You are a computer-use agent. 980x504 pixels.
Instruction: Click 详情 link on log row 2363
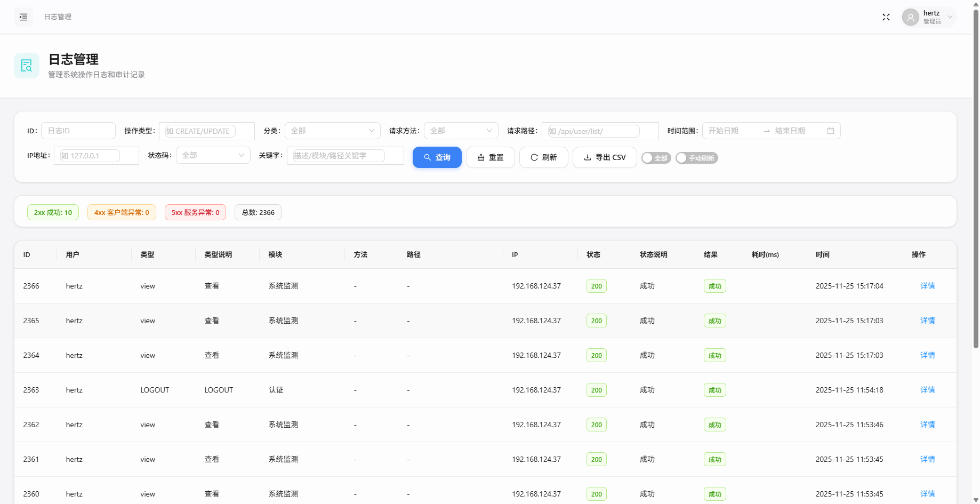pos(927,390)
